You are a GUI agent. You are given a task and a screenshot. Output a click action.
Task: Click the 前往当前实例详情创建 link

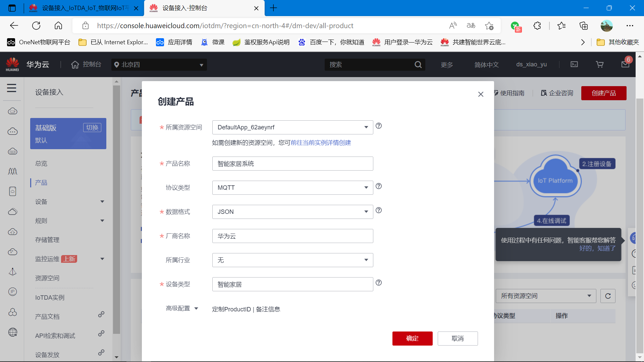point(321,143)
